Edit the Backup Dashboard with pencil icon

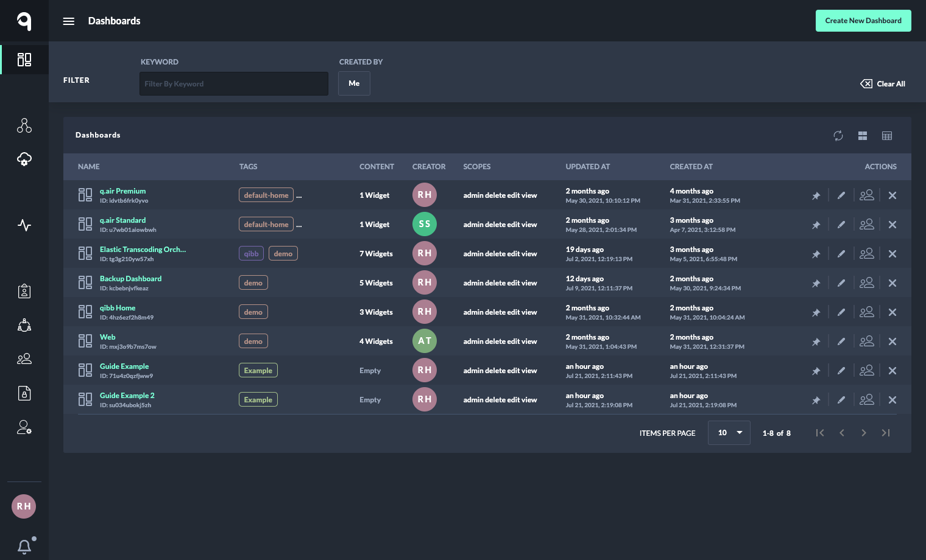pos(841,283)
